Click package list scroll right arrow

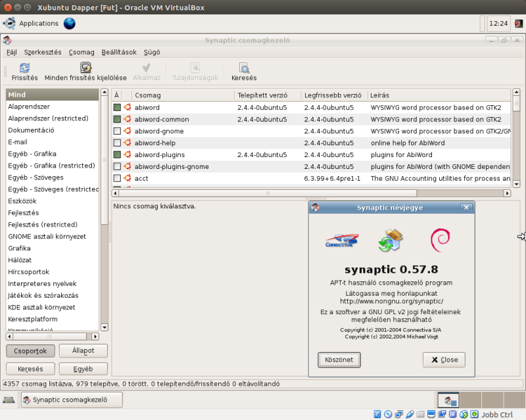pyautogui.click(x=507, y=193)
